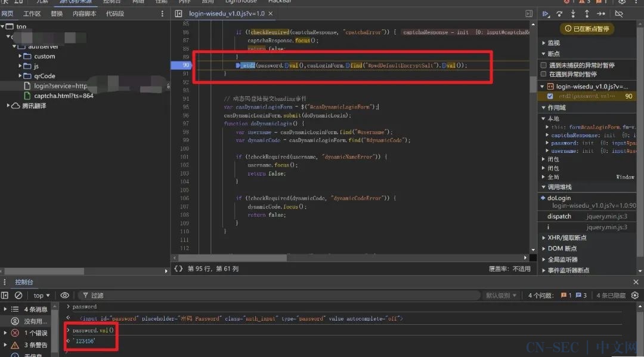Enable 在遇到异常时暂停 checkbox
The height and width of the screenshot is (357, 644).
point(544,75)
